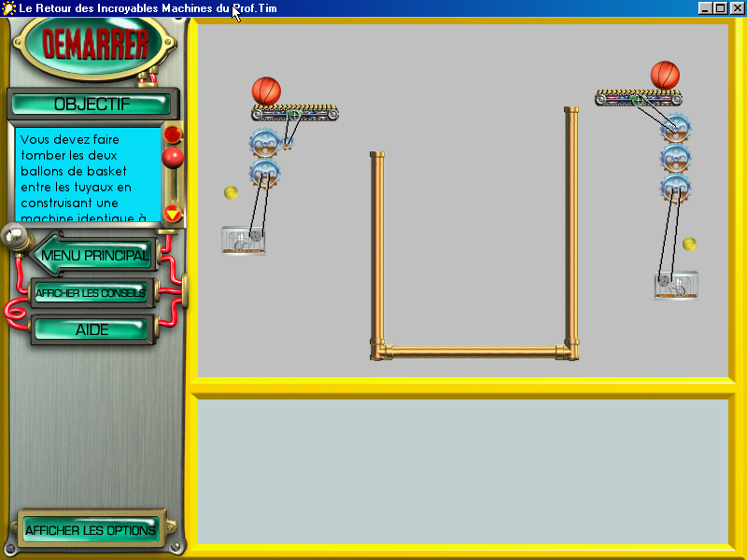Select the left basketball
747x560 pixels.
(266, 91)
